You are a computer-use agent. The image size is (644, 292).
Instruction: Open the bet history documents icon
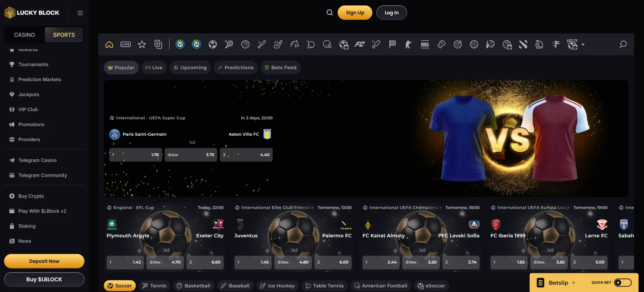tap(158, 44)
